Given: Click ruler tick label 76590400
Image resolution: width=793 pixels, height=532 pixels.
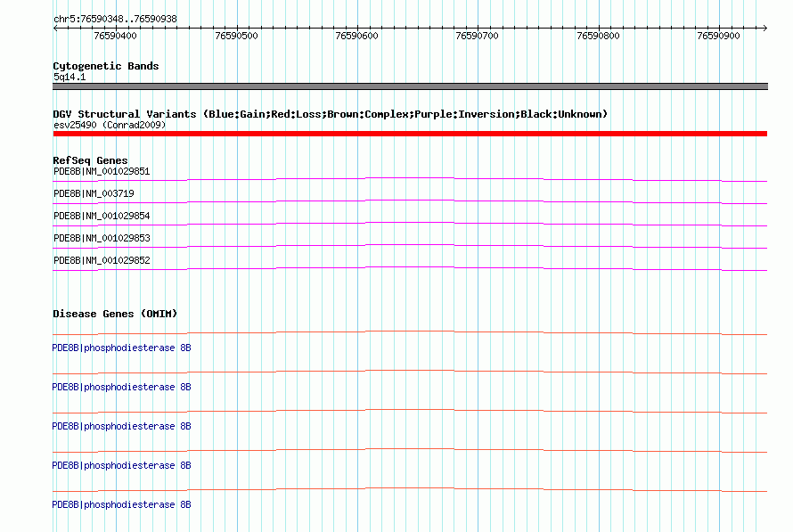Looking at the screenshot, I should click(115, 36).
